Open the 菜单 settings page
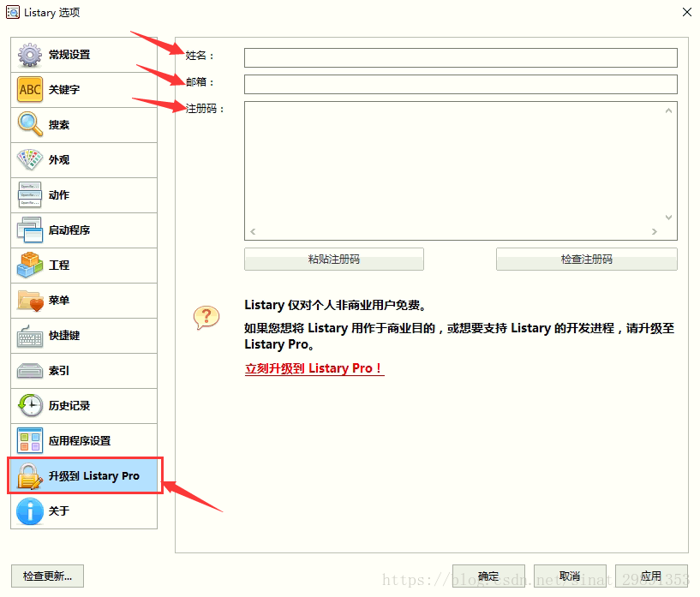Screen dimensions: 700x597 pos(84,301)
